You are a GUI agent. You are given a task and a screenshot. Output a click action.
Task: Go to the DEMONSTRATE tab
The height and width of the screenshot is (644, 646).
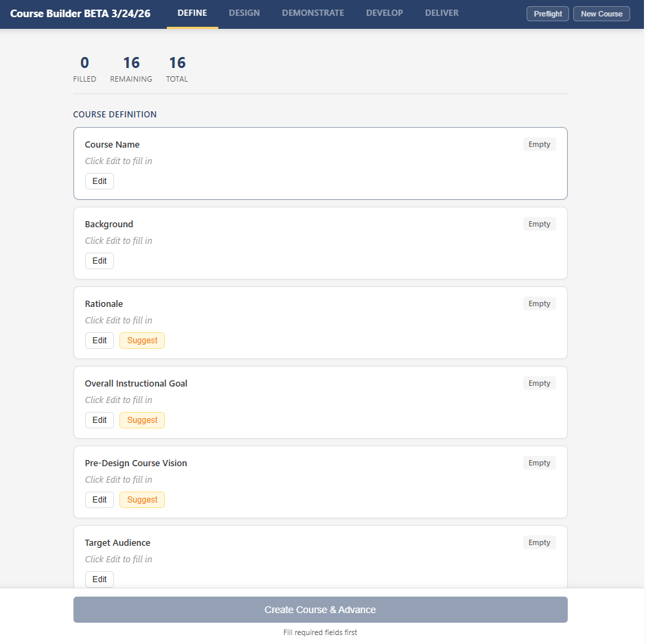(x=313, y=13)
